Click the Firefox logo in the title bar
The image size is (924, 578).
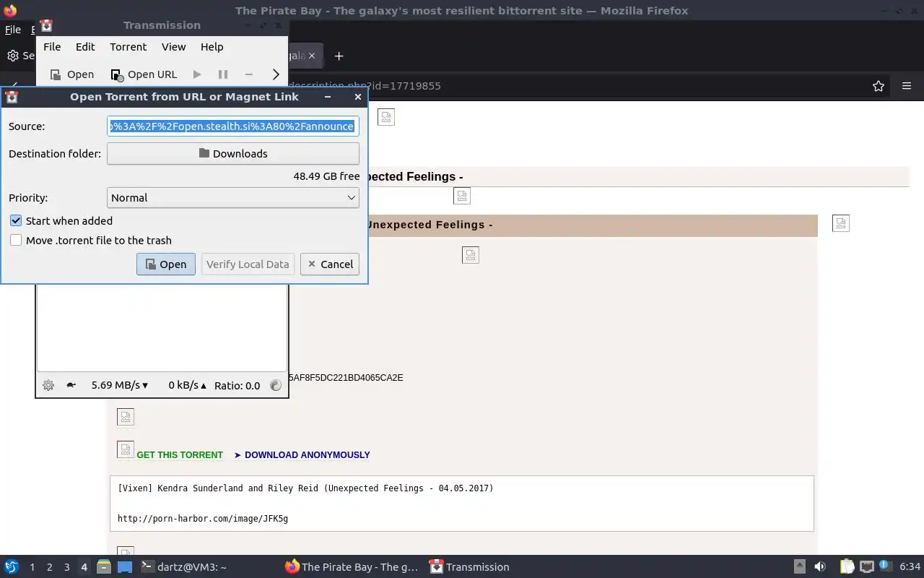pyautogui.click(x=10, y=10)
